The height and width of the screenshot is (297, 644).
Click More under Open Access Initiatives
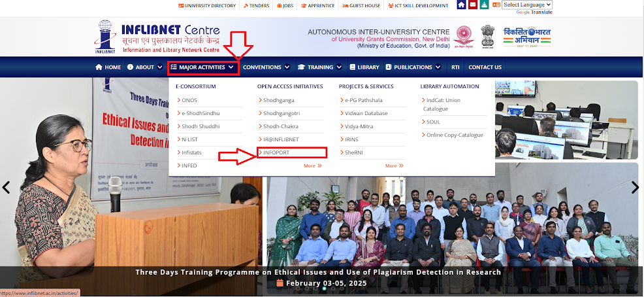[313, 166]
